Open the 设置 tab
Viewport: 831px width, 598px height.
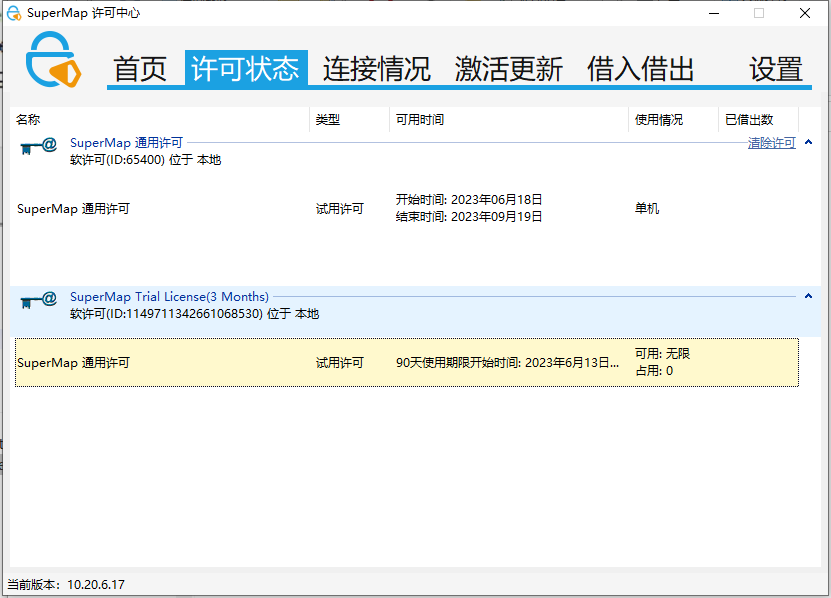click(x=776, y=69)
